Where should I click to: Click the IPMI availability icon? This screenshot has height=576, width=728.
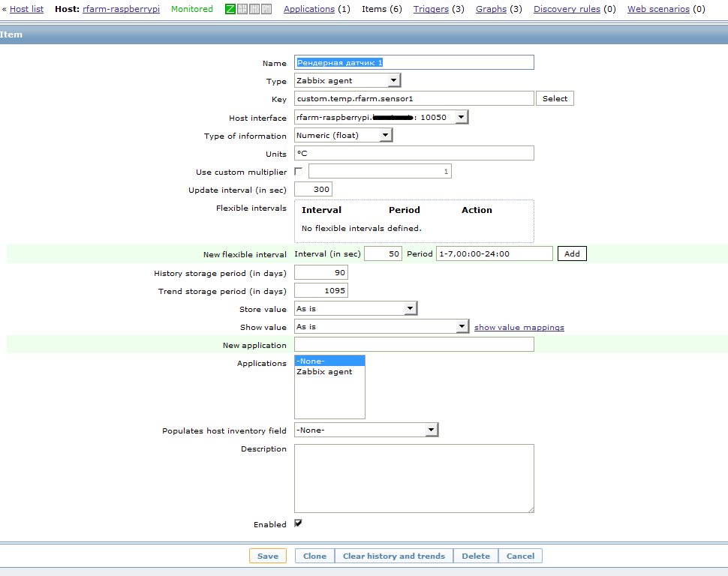point(266,9)
